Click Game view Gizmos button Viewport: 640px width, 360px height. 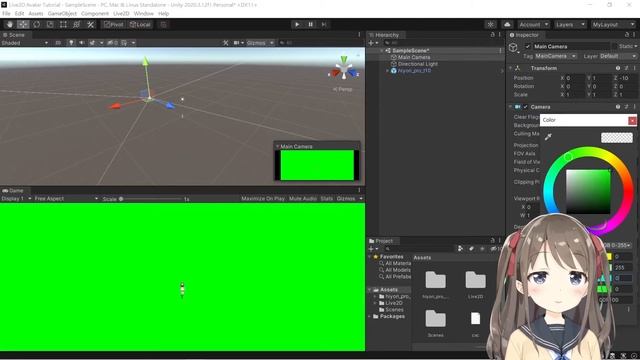[346, 199]
